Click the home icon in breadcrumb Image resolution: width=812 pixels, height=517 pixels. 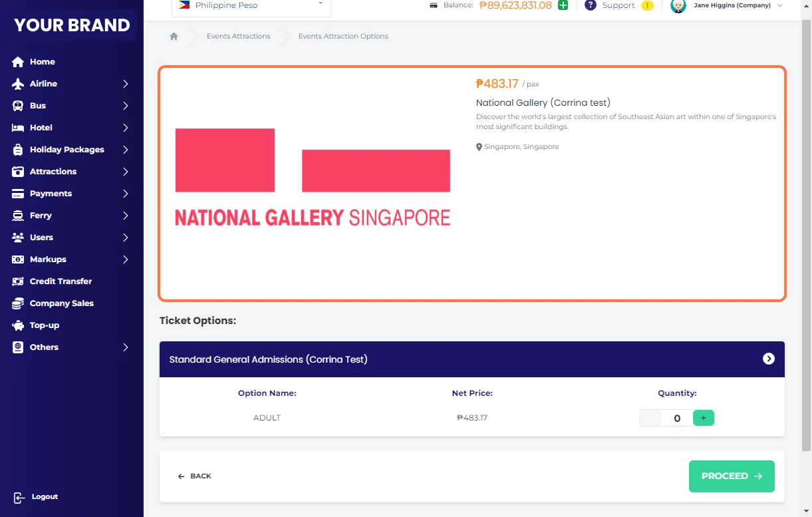[174, 37]
